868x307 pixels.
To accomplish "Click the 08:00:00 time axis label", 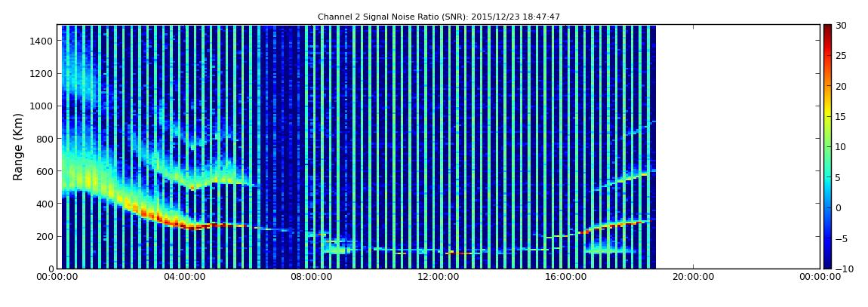I will click(x=311, y=277).
